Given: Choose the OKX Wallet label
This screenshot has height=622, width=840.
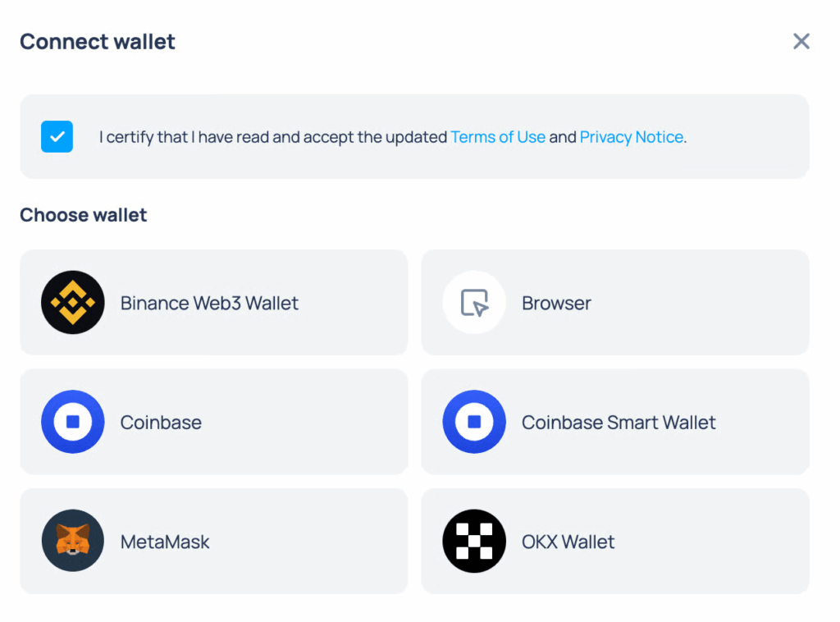Looking at the screenshot, I should 568,542.
